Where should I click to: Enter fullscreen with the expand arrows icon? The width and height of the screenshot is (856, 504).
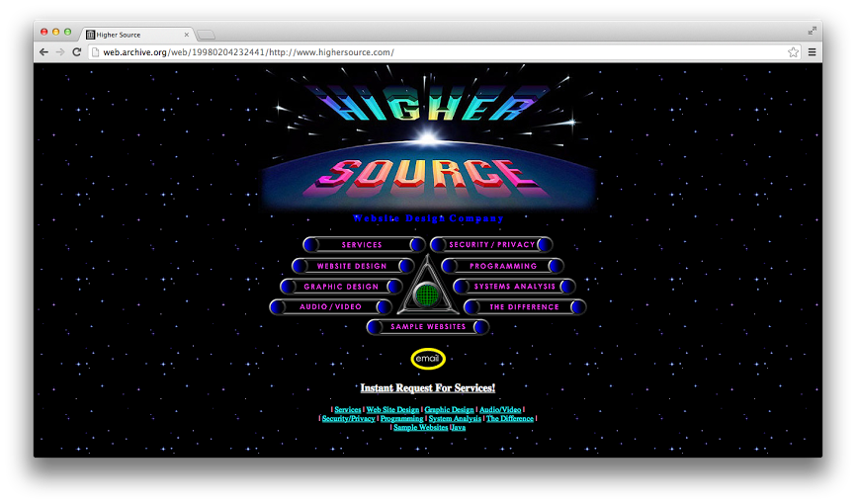click(x=813, y=30)
